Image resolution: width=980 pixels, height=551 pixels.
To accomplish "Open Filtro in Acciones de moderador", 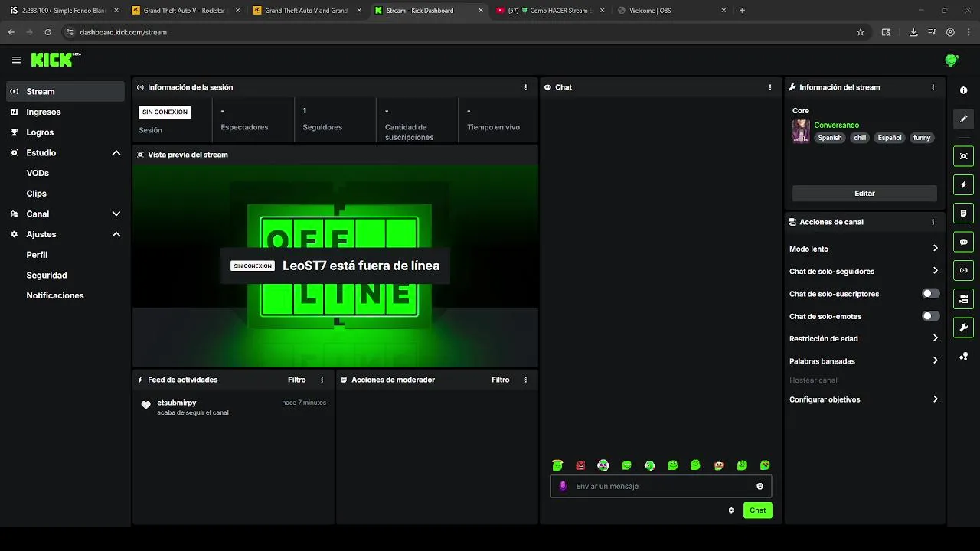I will coord(500,380).
